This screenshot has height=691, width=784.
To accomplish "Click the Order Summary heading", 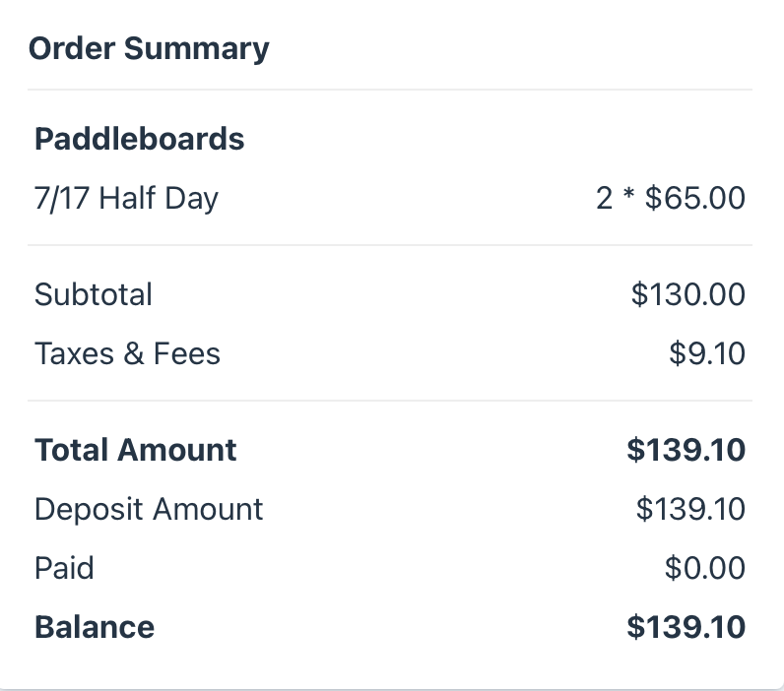I will 149,49.
